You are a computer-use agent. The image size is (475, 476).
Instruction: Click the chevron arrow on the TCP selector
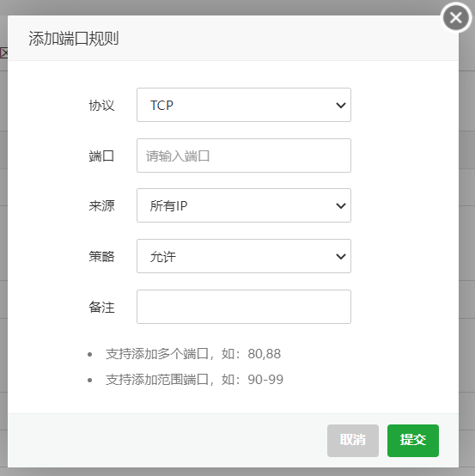(341, 106)
